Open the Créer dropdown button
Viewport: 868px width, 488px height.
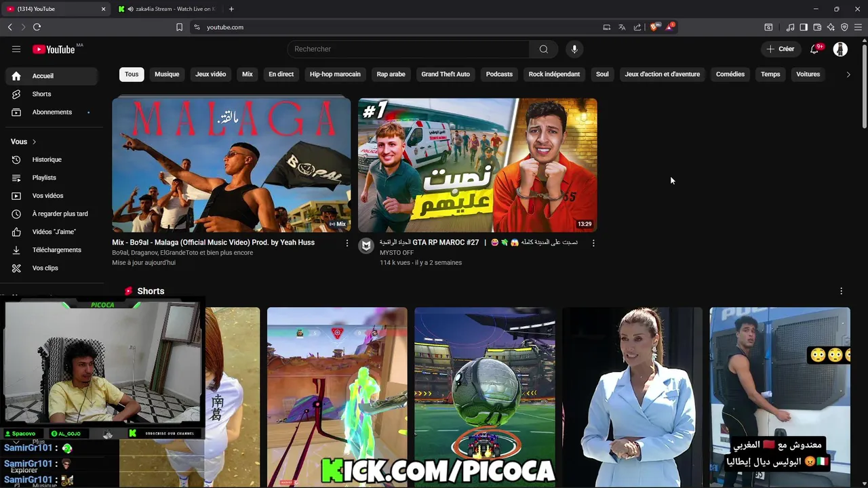click(780, 49)
